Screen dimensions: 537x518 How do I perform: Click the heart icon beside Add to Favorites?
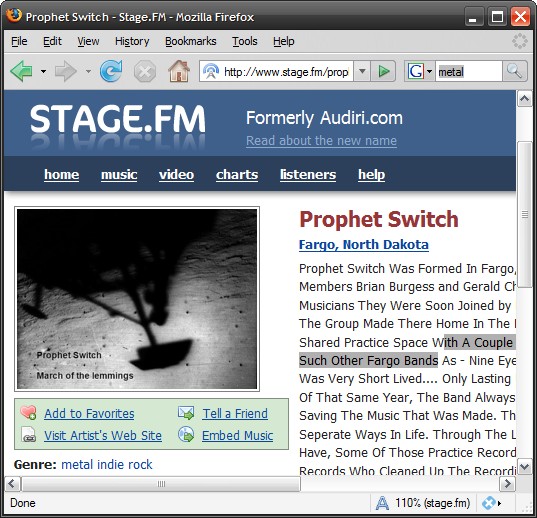(x=28, y=412)
